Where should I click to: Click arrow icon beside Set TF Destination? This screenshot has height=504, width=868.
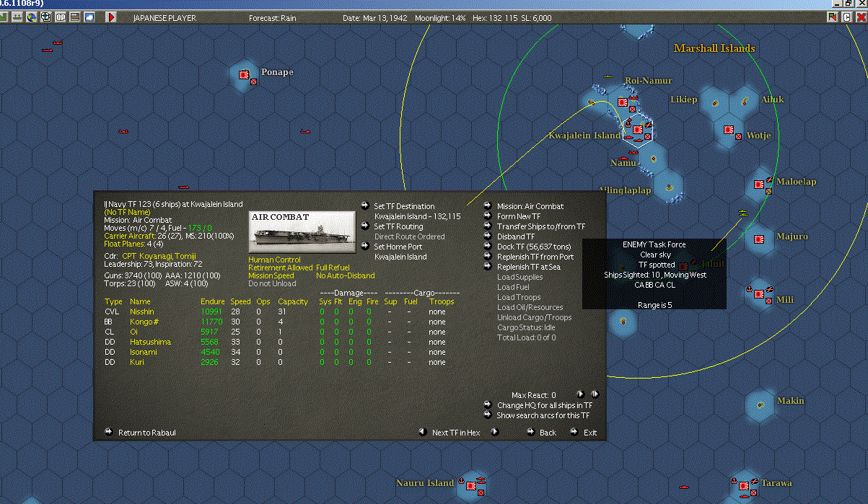coord(366,206)
